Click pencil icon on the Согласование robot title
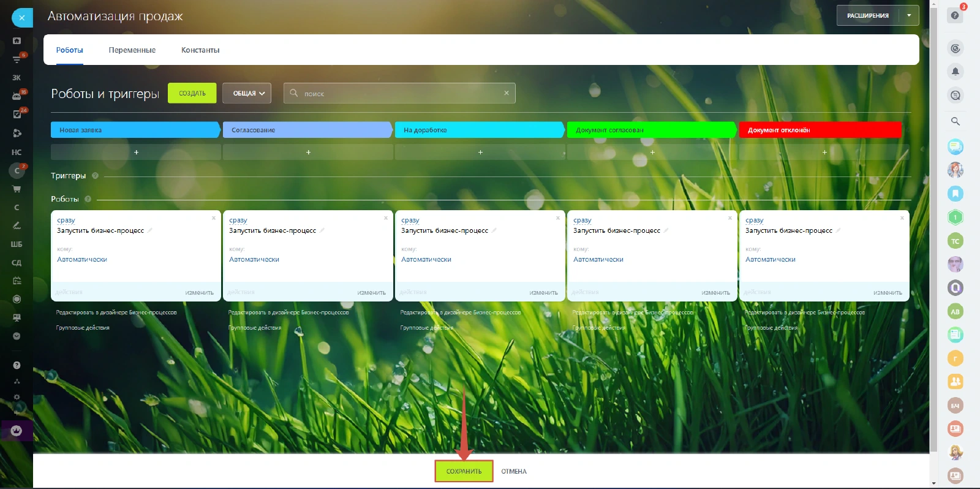 [322, 230]
